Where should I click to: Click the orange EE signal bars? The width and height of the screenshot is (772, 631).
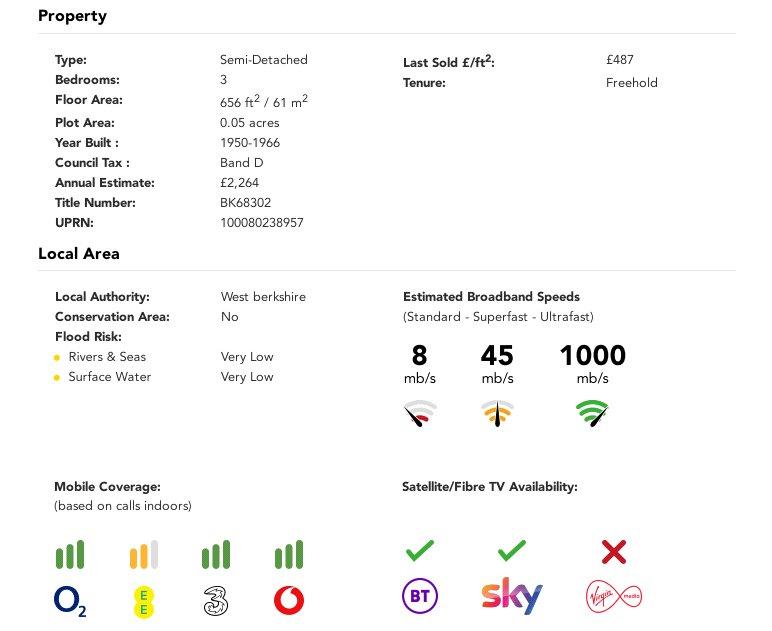(144, 555)
